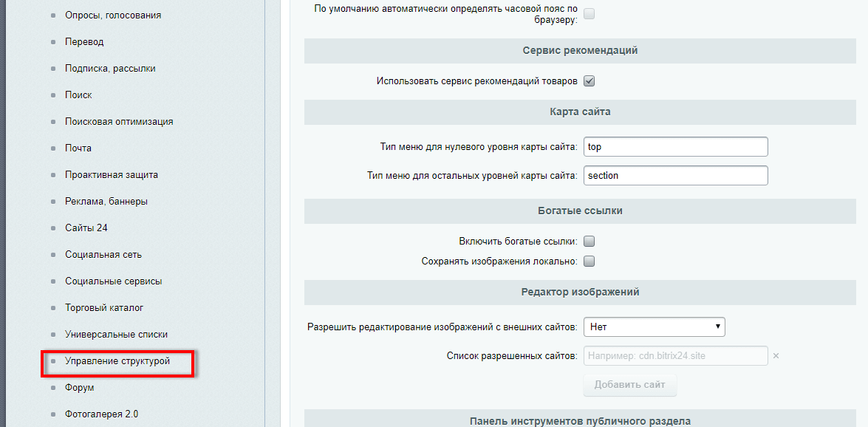Viewport: 868px width, 427px height.
Task: Select 'Фотогалерея 2.0' in the sidebar
Action: click(x=101, y=414)
